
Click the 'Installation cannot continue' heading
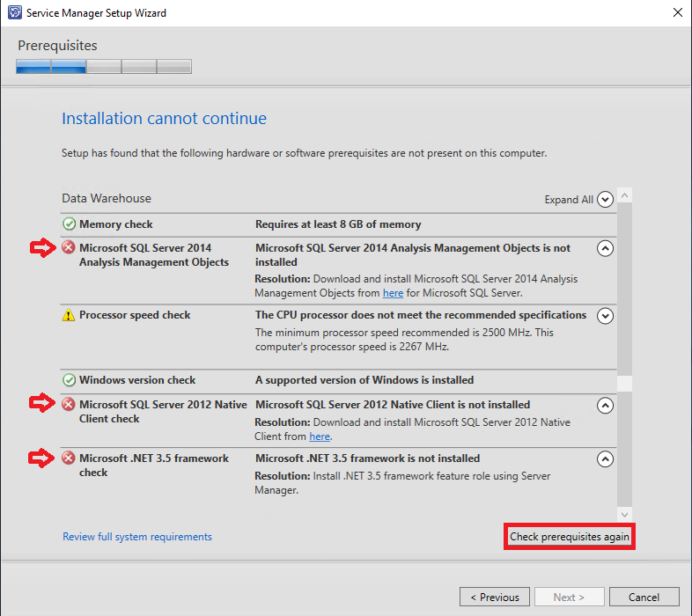coord(164,118)
